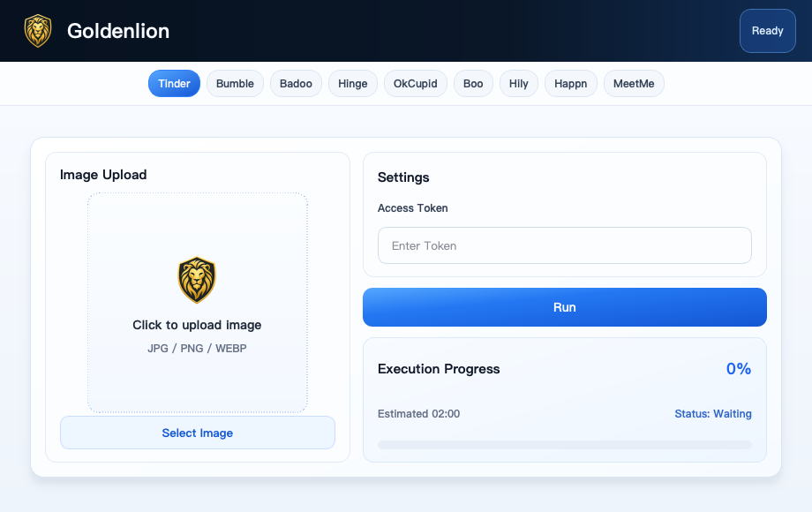This screenshot has height=512, width=812.
Task: Select the Happn tab
Action: (571, 83)
